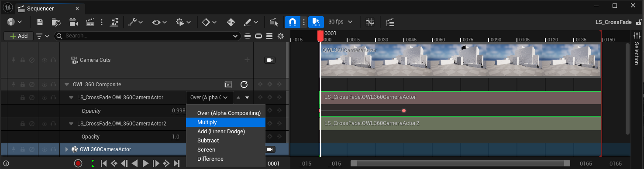Open the Over (Alpha blend mode combo box

[x=210, y=98]
